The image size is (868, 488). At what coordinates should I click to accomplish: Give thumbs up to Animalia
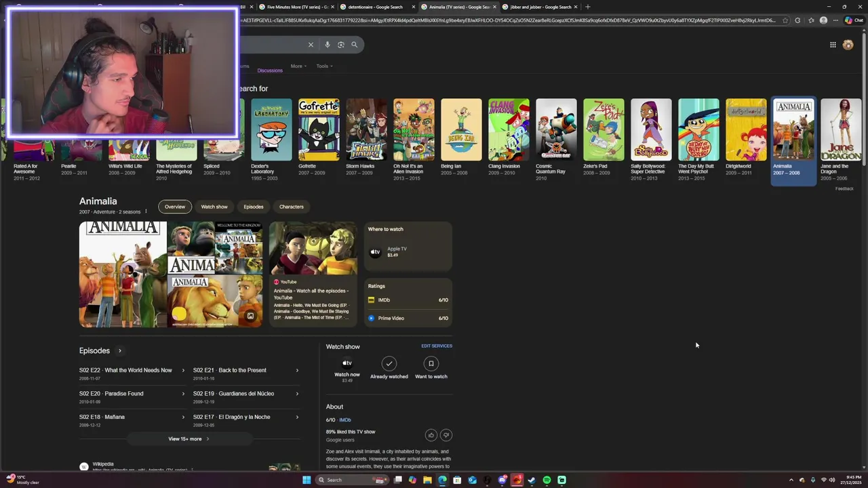point(431,435)
